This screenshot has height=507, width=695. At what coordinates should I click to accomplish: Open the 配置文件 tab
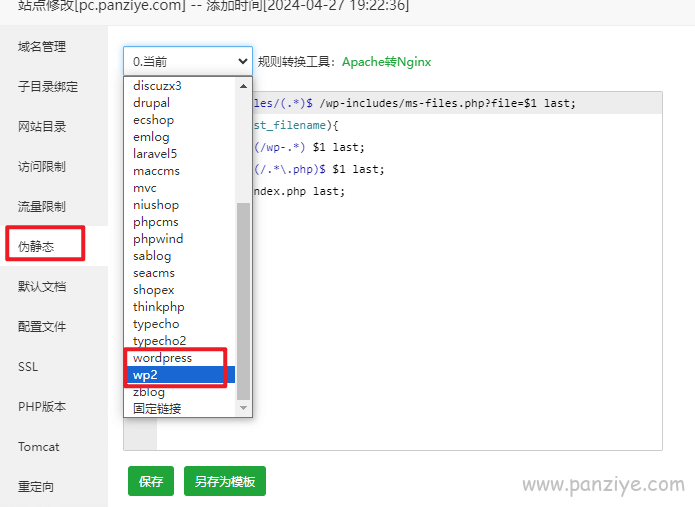coord(54,327)
